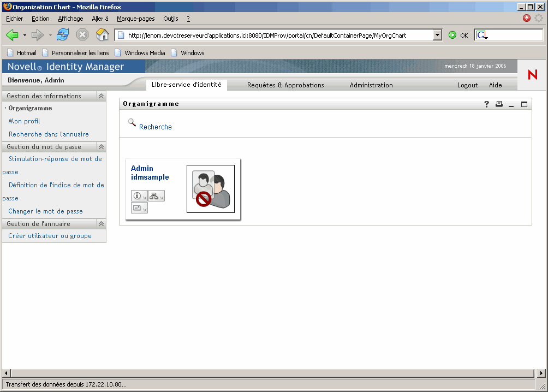Screen dimensions: 548x392
Task: Open the search engine selector icon
Action: click(x=482, y=35)
